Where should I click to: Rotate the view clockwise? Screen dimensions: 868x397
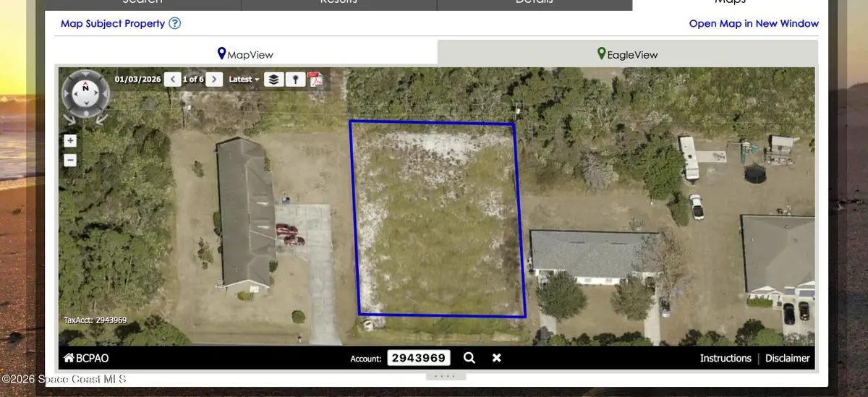coord(101,120)
